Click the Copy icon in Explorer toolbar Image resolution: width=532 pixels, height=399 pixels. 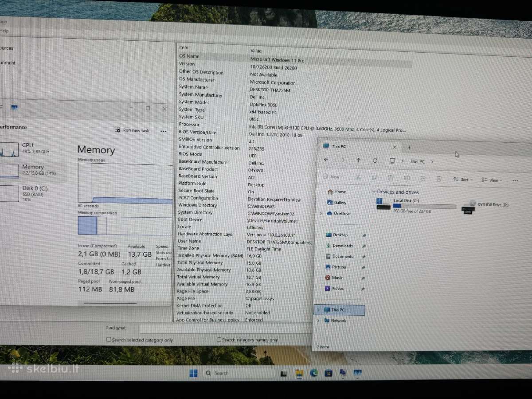[x=373, y=178]
